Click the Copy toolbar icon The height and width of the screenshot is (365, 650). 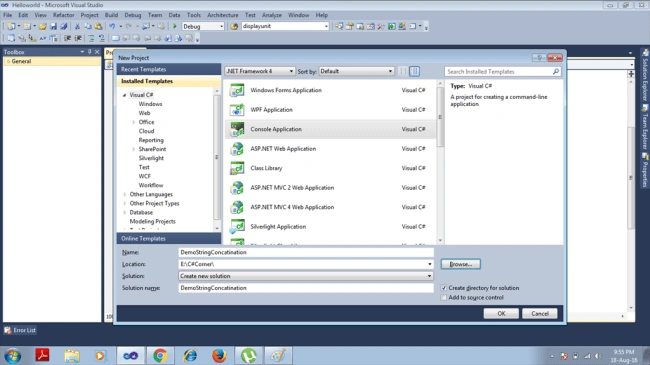[x=88, y=26]
